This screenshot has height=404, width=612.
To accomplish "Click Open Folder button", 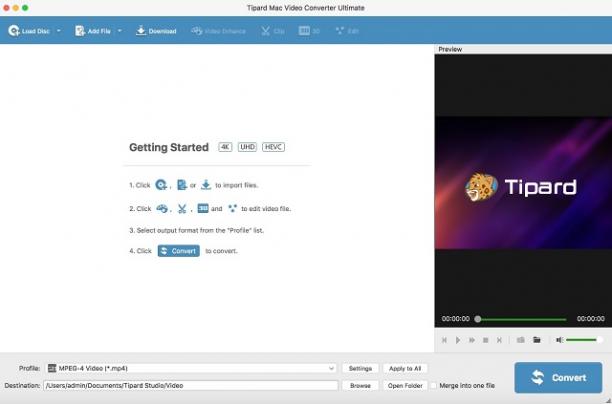I will coord(405,385).
